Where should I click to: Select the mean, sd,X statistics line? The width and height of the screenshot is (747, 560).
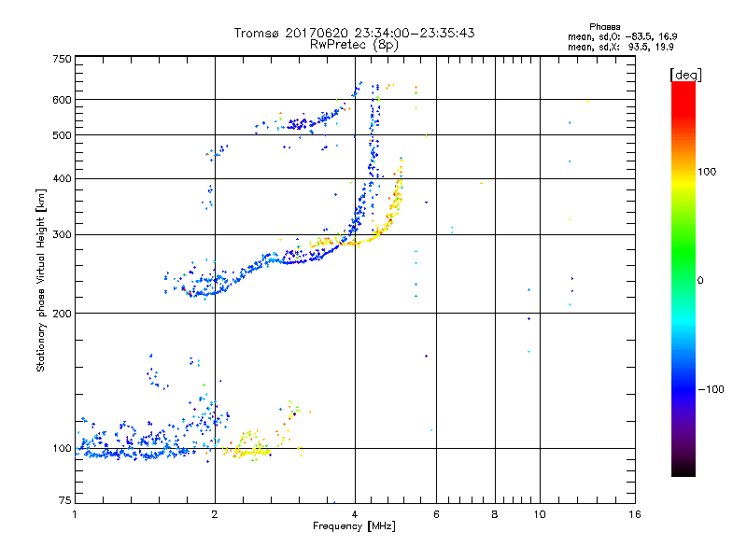coord(622,48)
